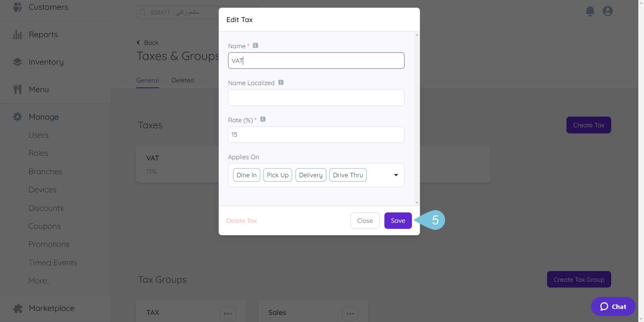Click the Delete Tax link

click(241, 220)
